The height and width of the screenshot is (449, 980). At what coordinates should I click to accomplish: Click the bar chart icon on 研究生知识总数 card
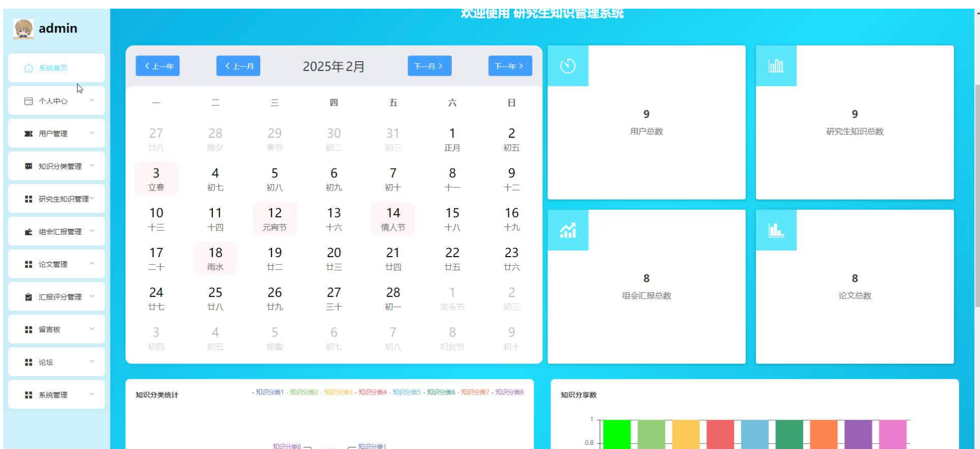click(x=776, y=66)
